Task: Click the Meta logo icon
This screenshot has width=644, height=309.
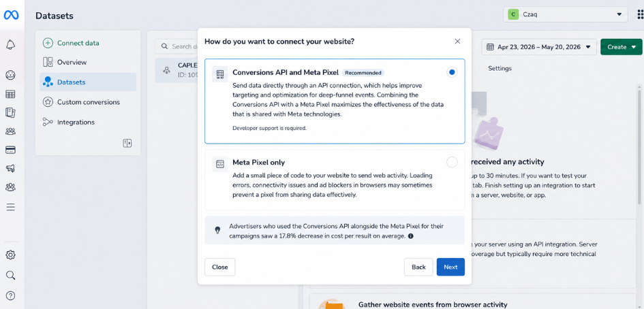Action: 11,15
